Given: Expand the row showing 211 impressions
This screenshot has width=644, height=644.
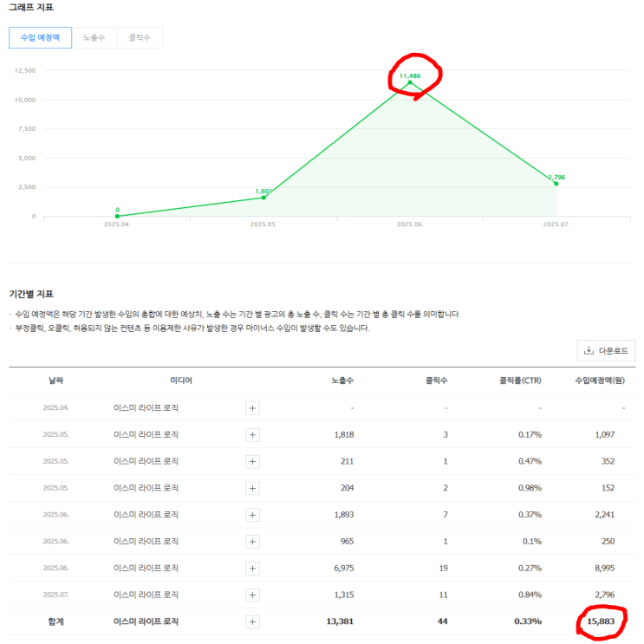Looking at the screenshot, I should (x=252, y=462).
